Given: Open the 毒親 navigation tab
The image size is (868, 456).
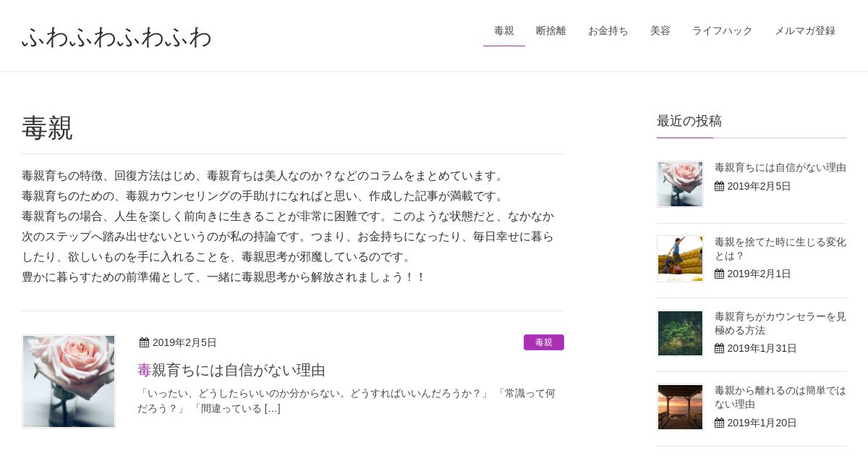Looking at the screenshot, I should click(x=504, y=30).
